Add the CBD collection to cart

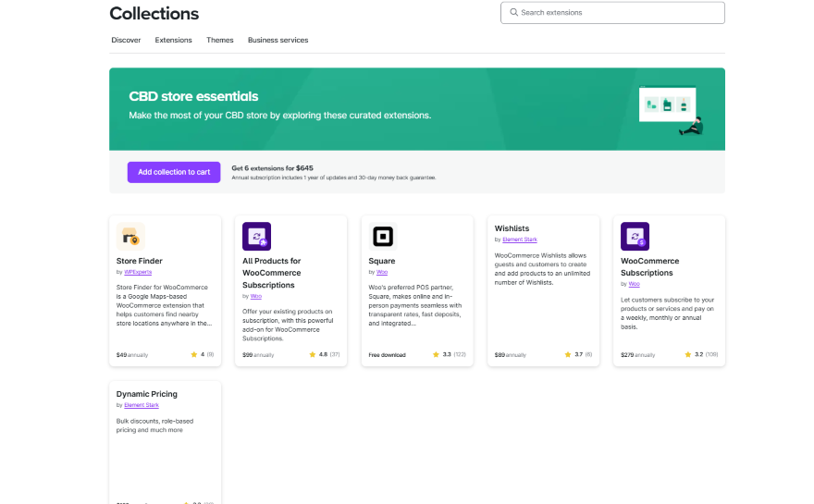tap(174, 172)
